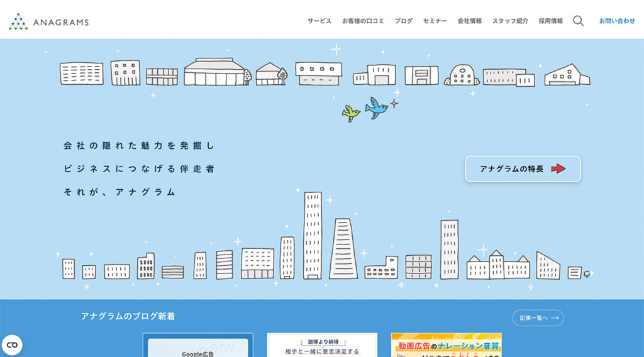Open the セミナー menu item
The image size is (644, 357).
(x=435, y=21)
